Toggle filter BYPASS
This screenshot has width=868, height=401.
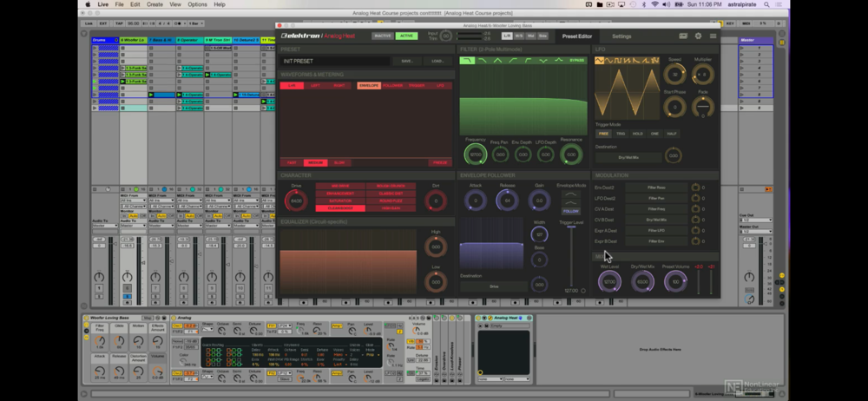pos(576,61)
